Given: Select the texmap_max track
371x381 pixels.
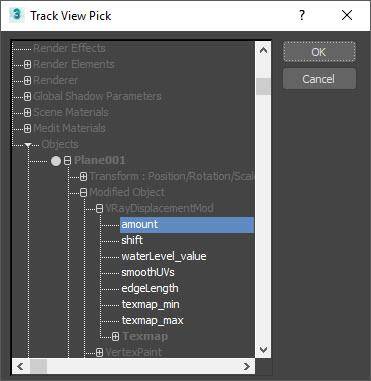Looking at the screenshot, I should coord(152,320).
